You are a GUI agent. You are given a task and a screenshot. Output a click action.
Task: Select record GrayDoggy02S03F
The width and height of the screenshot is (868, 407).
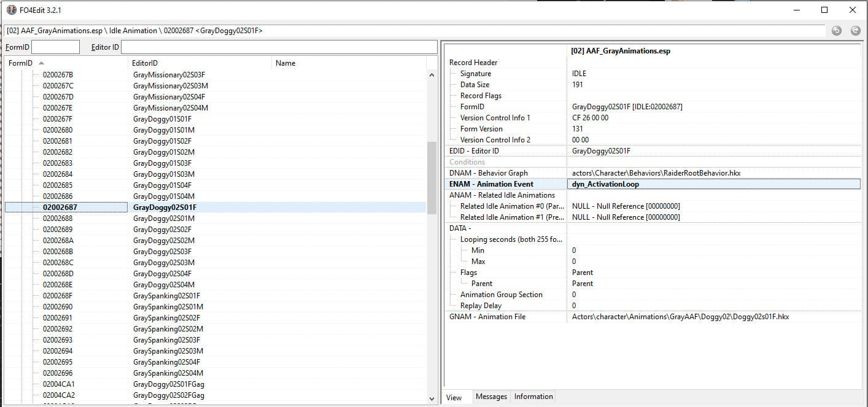click(x=215, y=252)
